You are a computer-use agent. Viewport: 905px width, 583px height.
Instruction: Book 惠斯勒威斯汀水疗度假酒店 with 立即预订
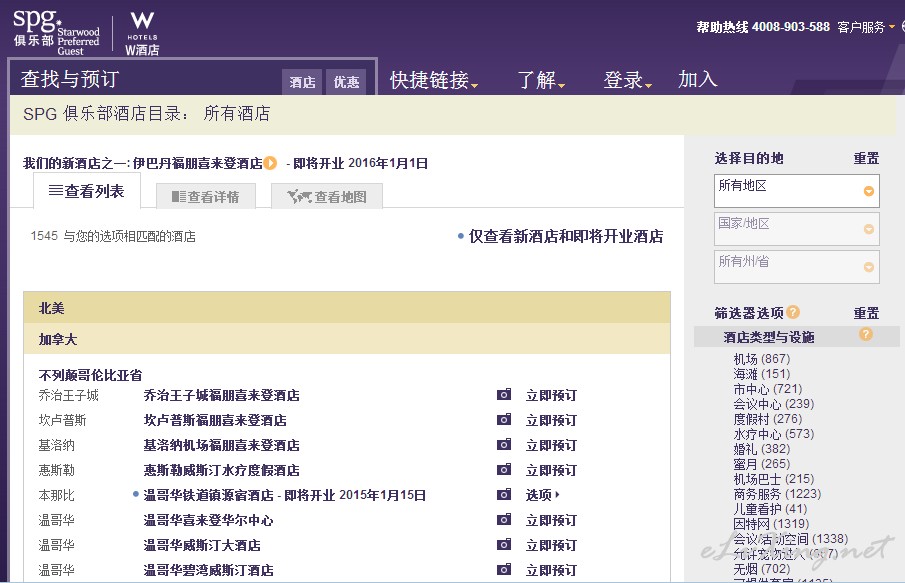pyautogui.click(x=551, y=470)
